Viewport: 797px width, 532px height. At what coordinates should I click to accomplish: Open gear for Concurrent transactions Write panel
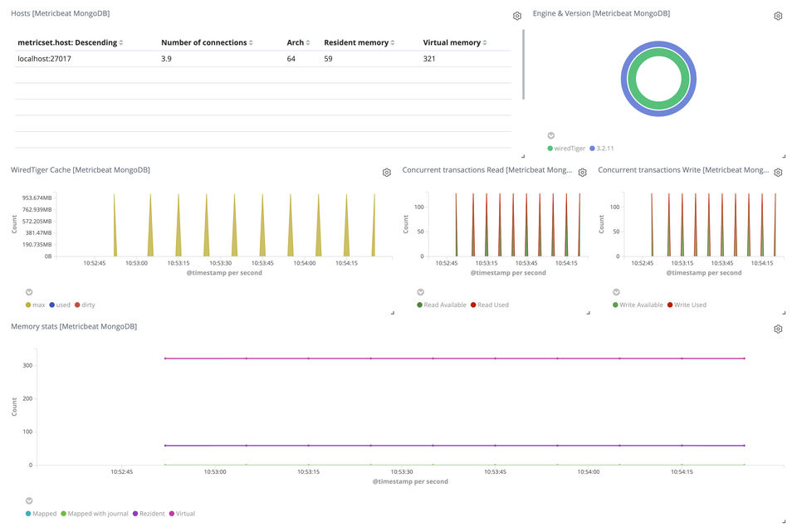(778, 173)
